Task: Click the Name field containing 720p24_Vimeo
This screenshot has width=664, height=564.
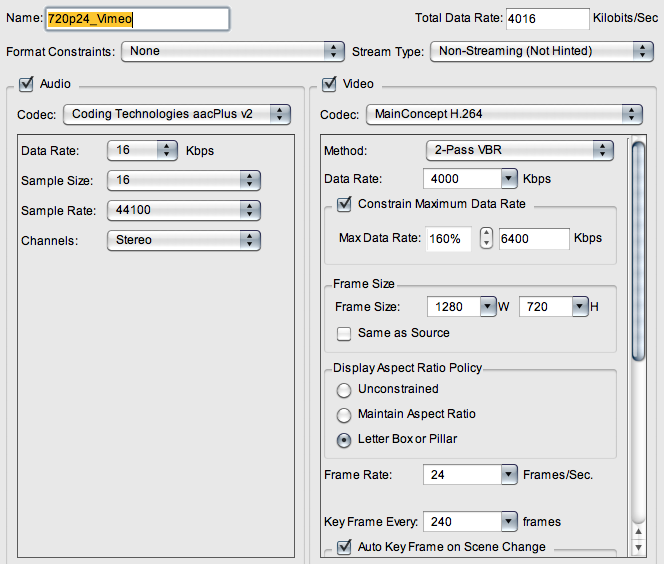Action: [136, 19]
